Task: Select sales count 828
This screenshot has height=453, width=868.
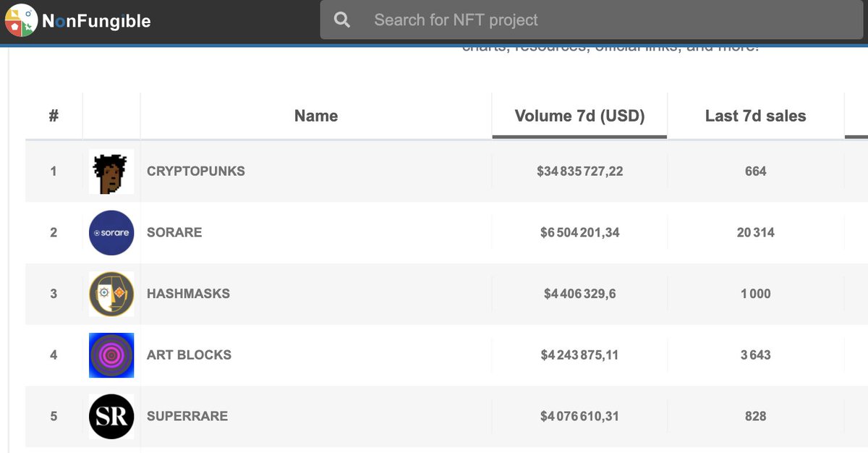Action: tap(755, 416)
